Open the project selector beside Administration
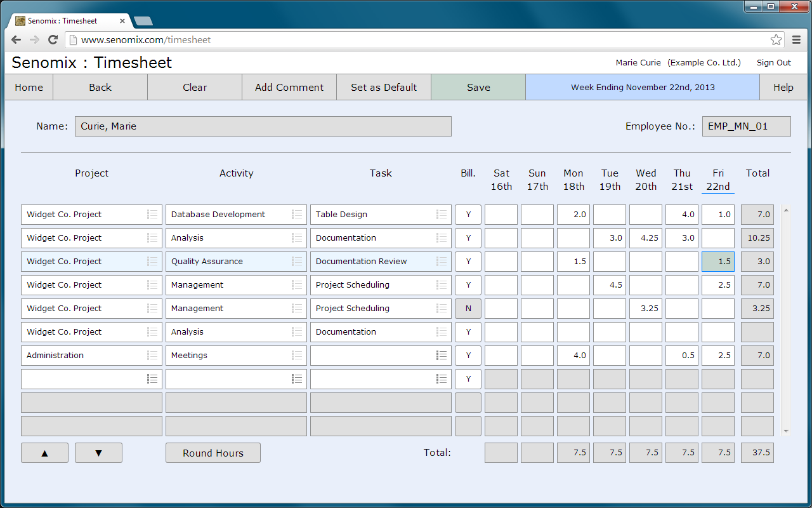Image resolution: width=812 pixels, height=508 pixels. [x=152, y=355]
